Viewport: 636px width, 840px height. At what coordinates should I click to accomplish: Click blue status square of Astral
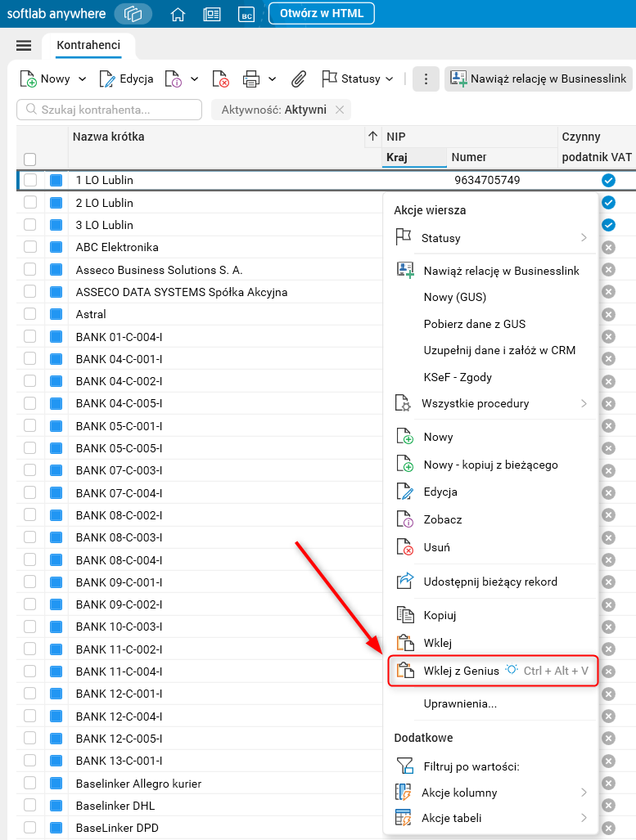pyautogui.click(x=56, y=314)
